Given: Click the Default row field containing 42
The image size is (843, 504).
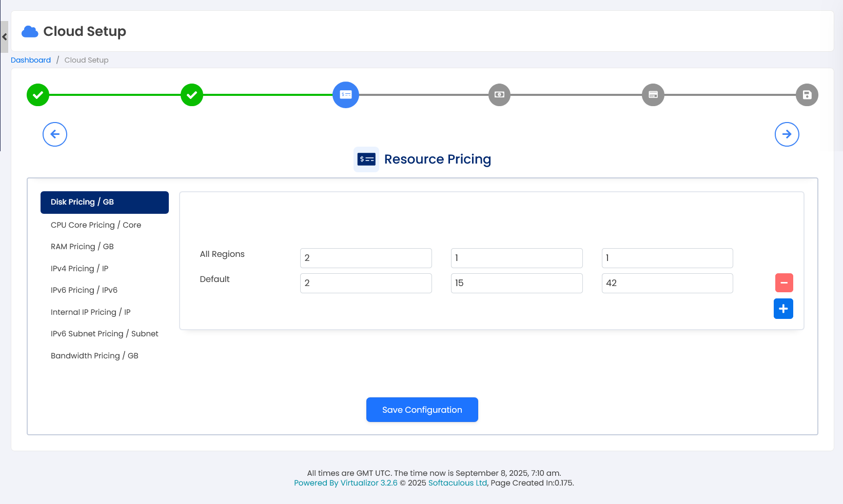Looking at the screenshot, I should point(667,283).
